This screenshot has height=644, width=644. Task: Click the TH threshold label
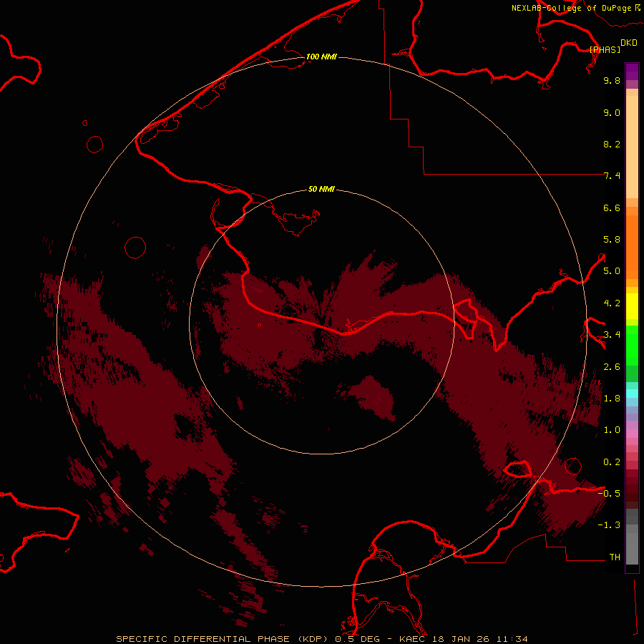(x=615, y=557)
